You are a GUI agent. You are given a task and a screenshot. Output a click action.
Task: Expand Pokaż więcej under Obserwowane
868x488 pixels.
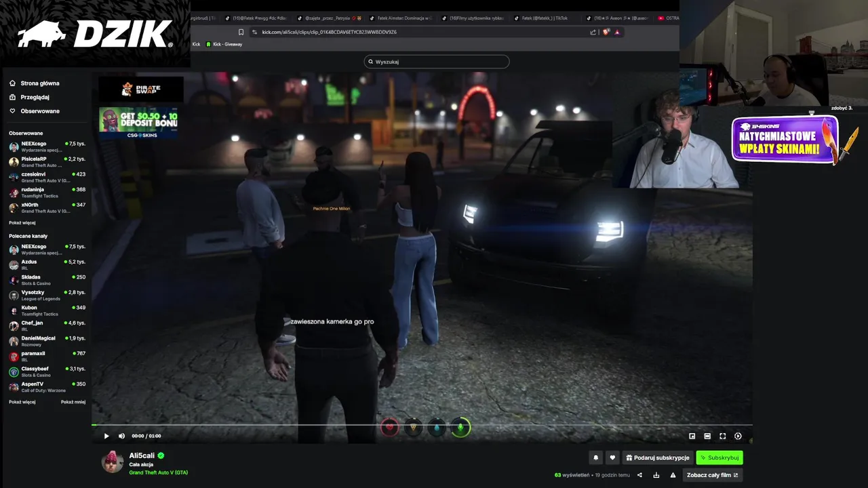pos(22,222)
